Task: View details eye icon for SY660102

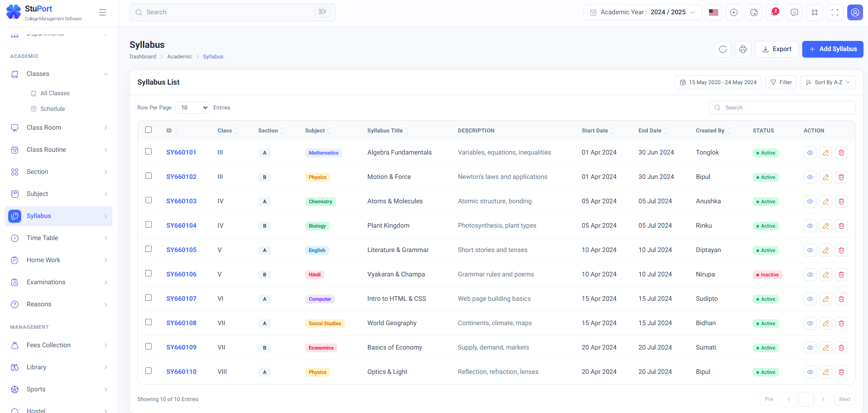Action: click(x=810, y=177)
